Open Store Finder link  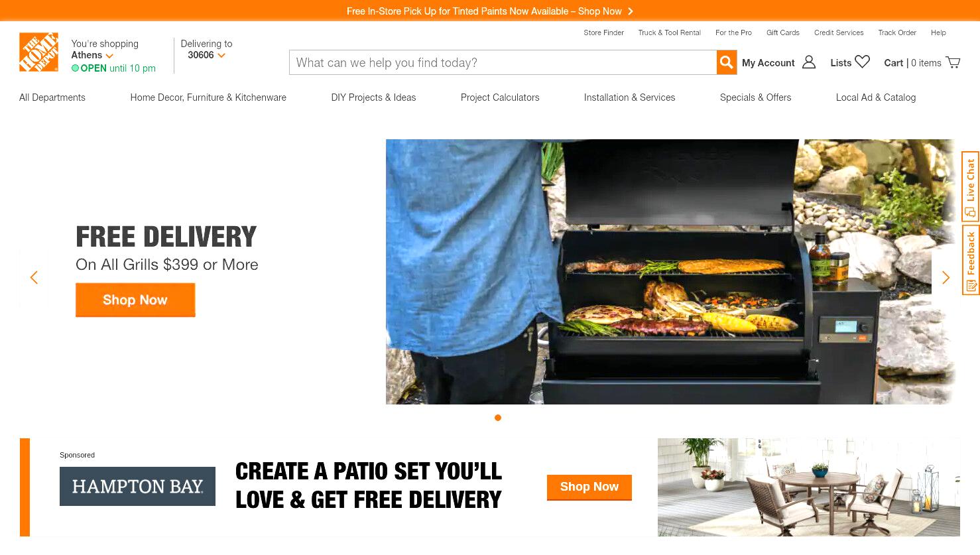point(603,32)
